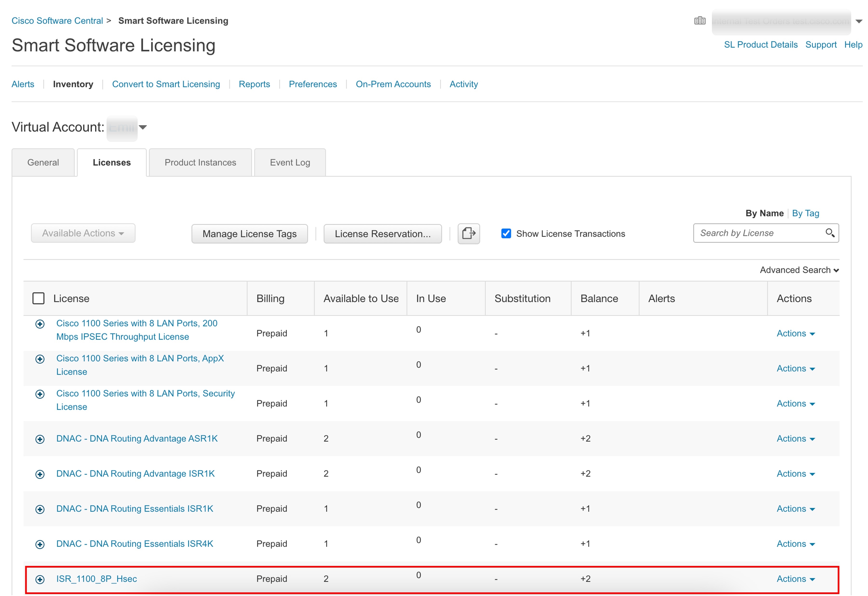Expand Advanced Search options
The image size is (868, 596).
pyautogui.click(x=799, y=270)
